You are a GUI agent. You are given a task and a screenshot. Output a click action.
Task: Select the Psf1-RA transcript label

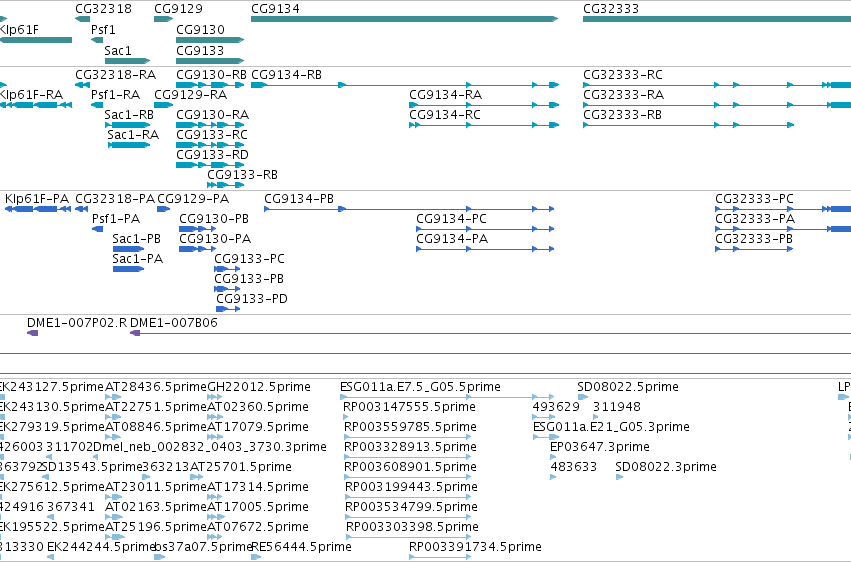116,94
